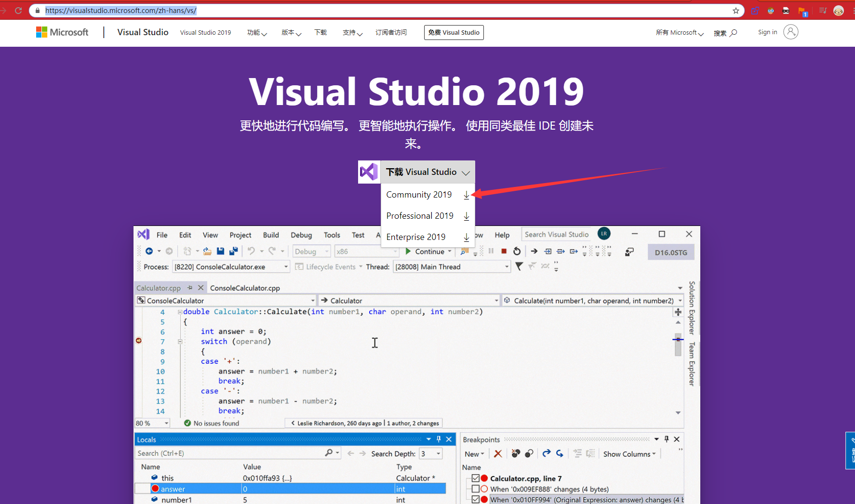Click the Navigate Backward arrow in IDE toolbar
This screenshot has height=504, width=855.
(x=149, y=251)
